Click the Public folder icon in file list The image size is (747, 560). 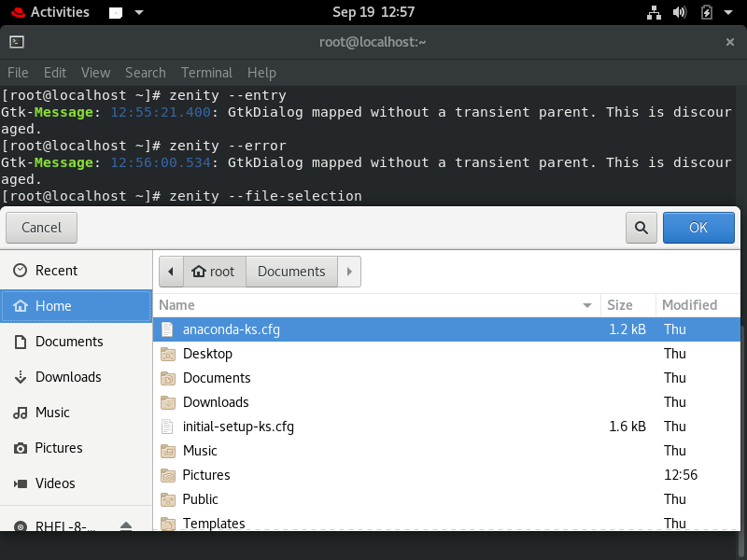pos(168,499)
